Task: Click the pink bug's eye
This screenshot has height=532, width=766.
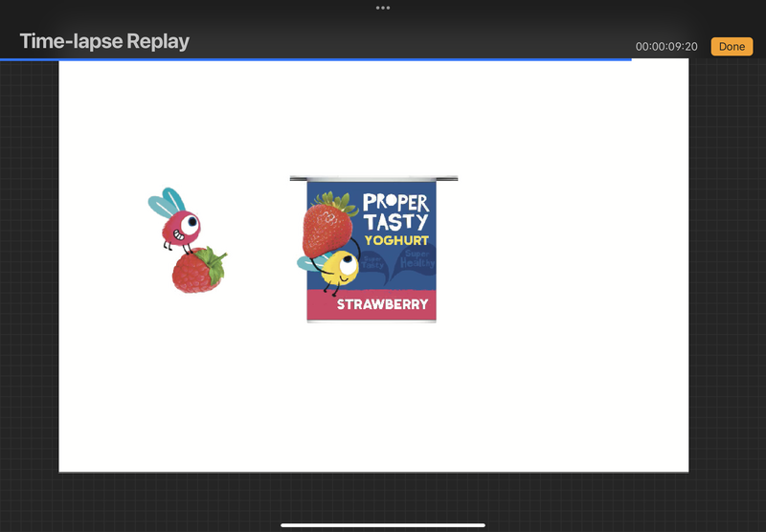Action: click(x=192, y=223)
